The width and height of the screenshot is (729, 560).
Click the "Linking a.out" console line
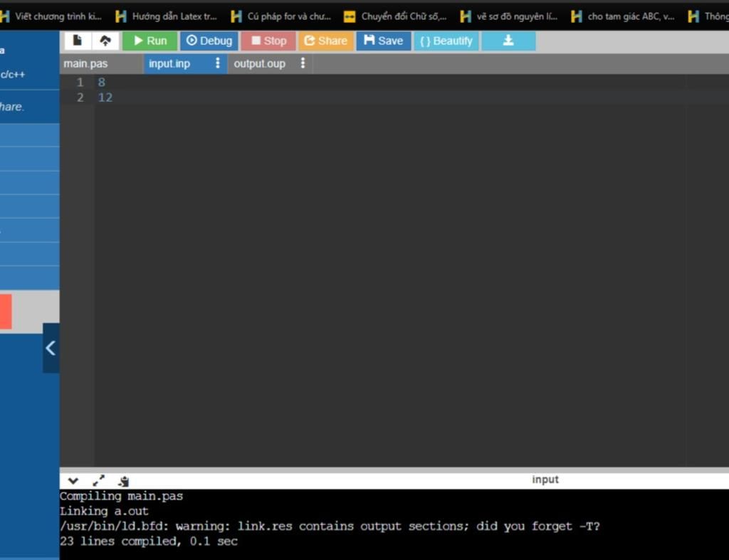[x=104, y=511]
